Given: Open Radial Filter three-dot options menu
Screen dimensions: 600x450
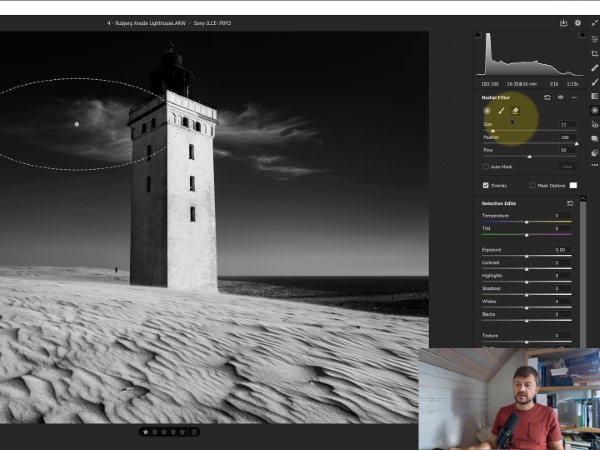Looking at the screenshot, I should (x=573, y=98).
